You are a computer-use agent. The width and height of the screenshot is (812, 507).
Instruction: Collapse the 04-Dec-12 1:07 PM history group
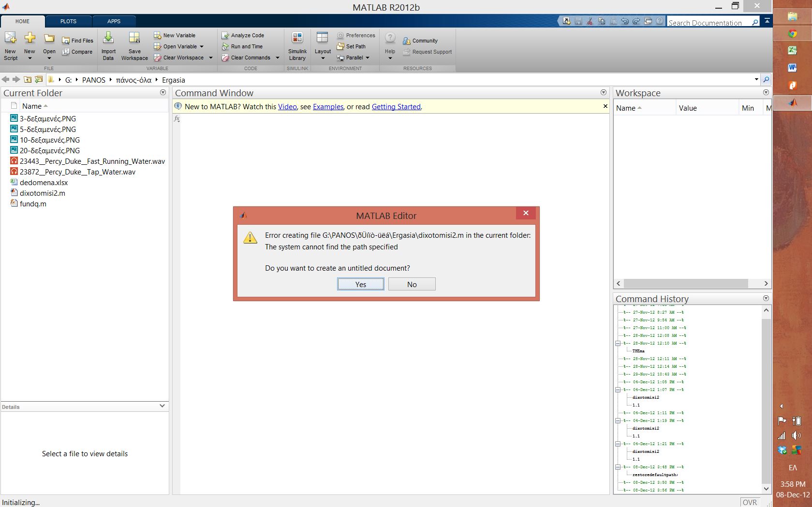pos(618,390)
